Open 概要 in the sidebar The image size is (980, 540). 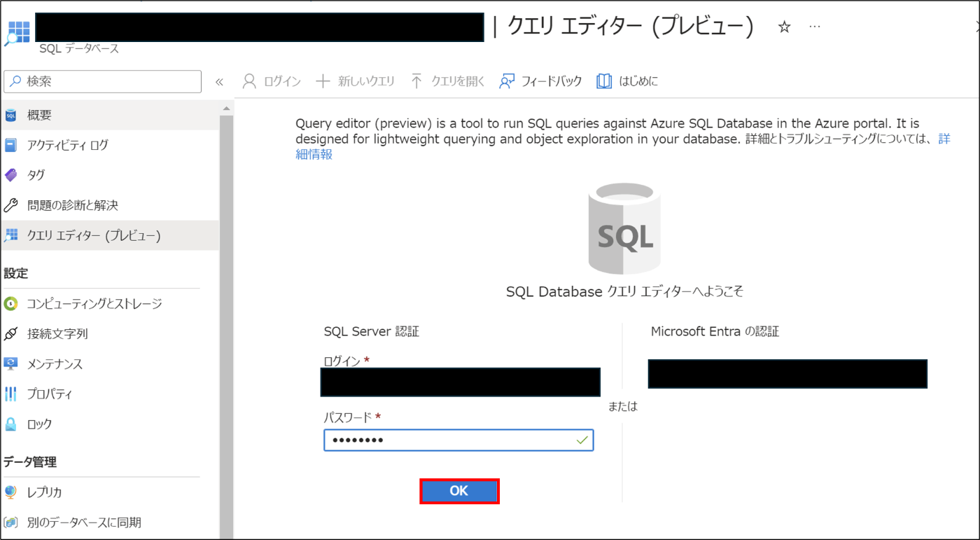(110, 115)
